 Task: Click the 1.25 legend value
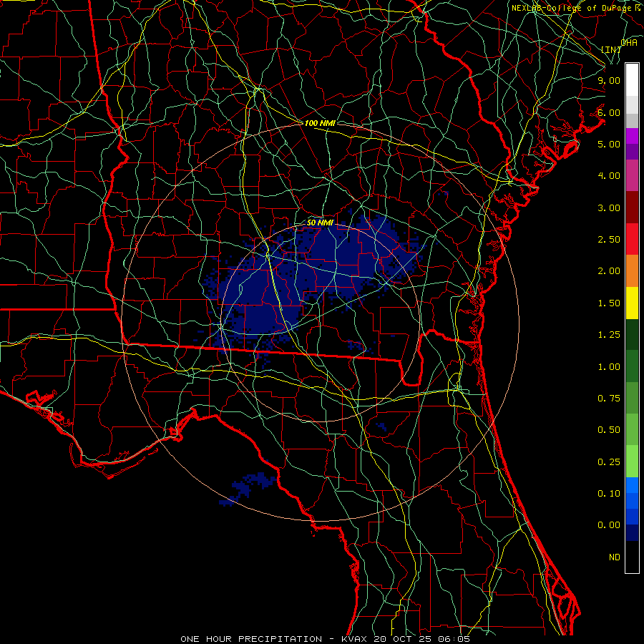click(609, 335)
